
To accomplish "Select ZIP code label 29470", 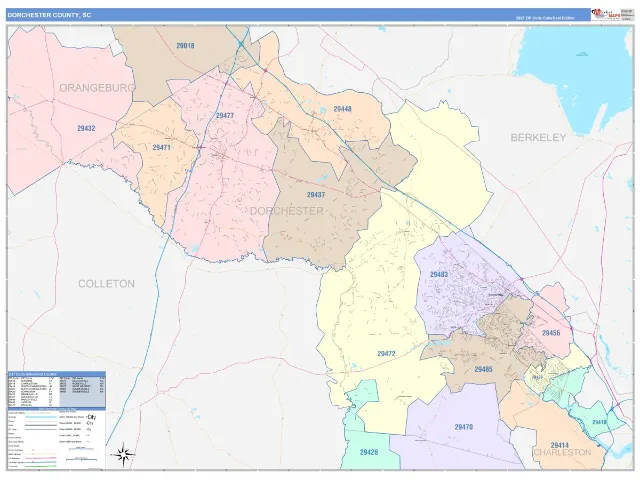I will point(464,427).
